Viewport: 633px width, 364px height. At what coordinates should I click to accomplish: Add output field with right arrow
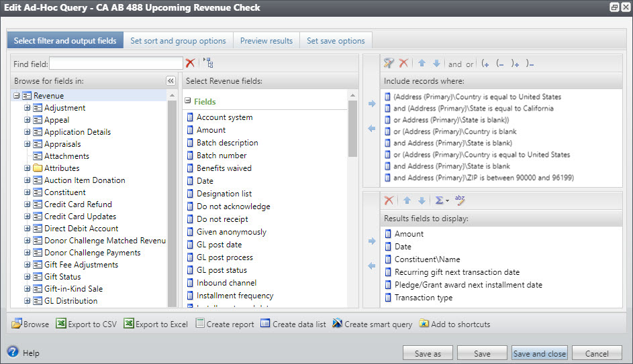[372, 241]
